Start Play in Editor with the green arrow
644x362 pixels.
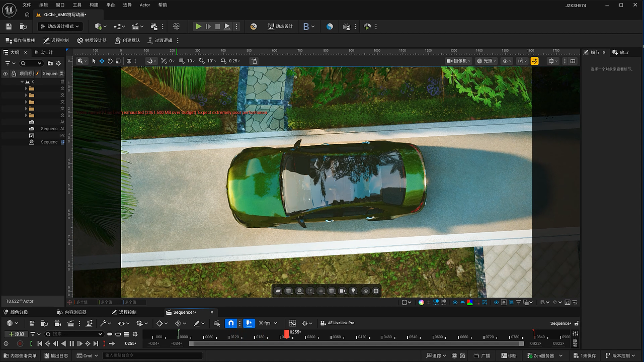point(199,26)
